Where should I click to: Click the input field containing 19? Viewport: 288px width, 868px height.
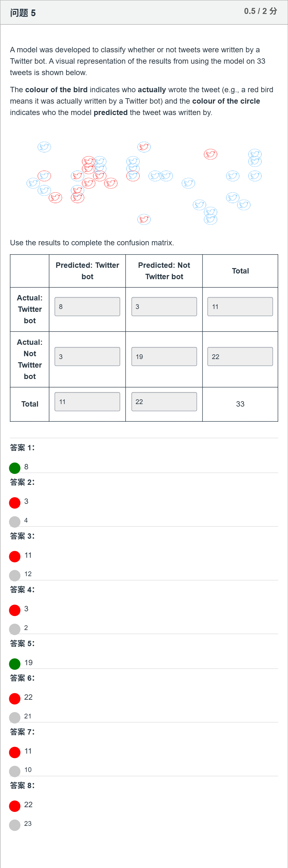click(164, 357)
